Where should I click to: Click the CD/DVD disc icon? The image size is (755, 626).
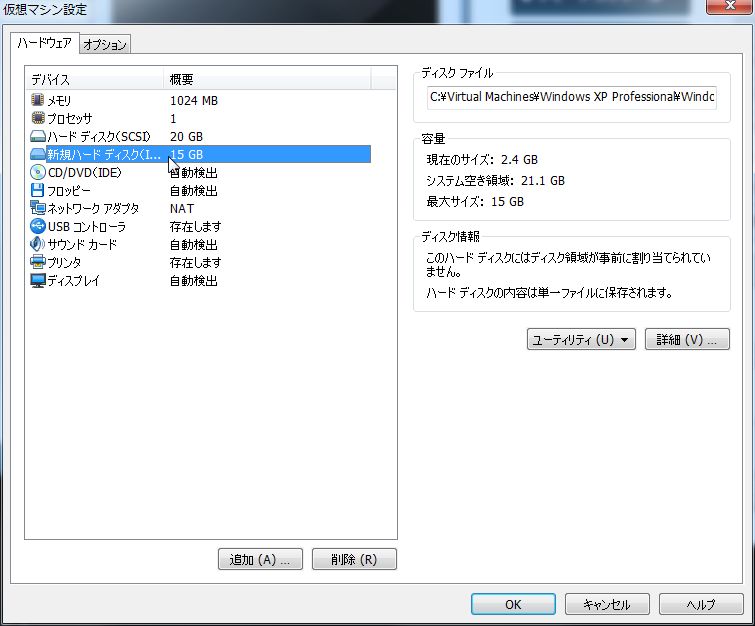point(38,172)
